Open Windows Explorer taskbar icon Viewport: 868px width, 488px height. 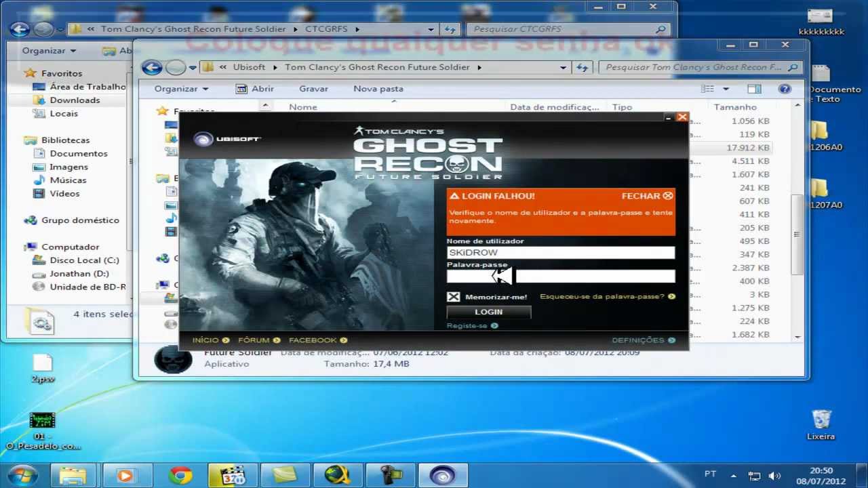tap(73, 475)
